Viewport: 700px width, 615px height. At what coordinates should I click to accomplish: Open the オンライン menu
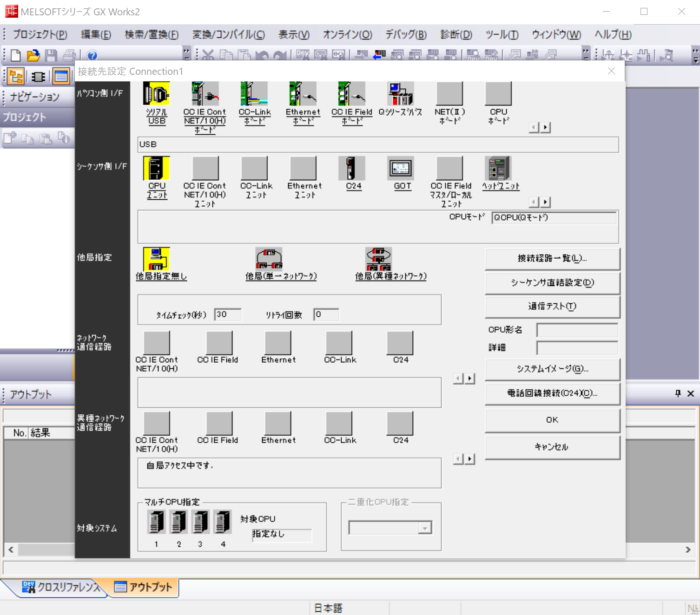346,34
